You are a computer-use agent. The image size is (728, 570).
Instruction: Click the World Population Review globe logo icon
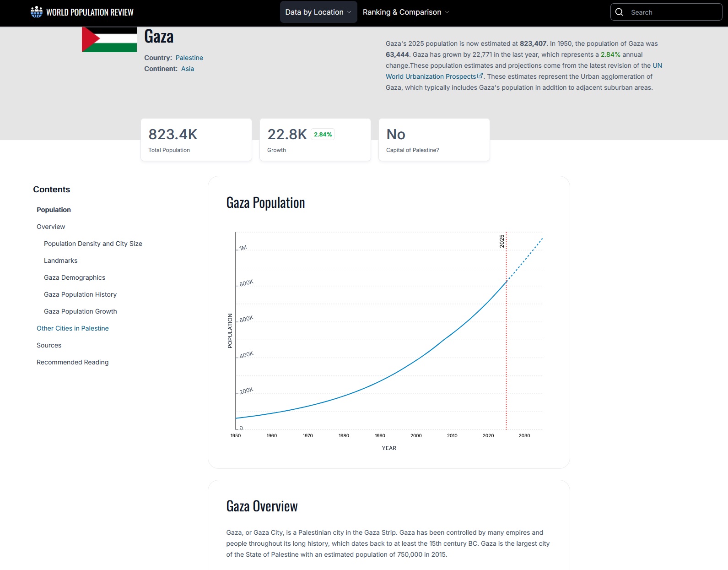[x=37, y=12]
